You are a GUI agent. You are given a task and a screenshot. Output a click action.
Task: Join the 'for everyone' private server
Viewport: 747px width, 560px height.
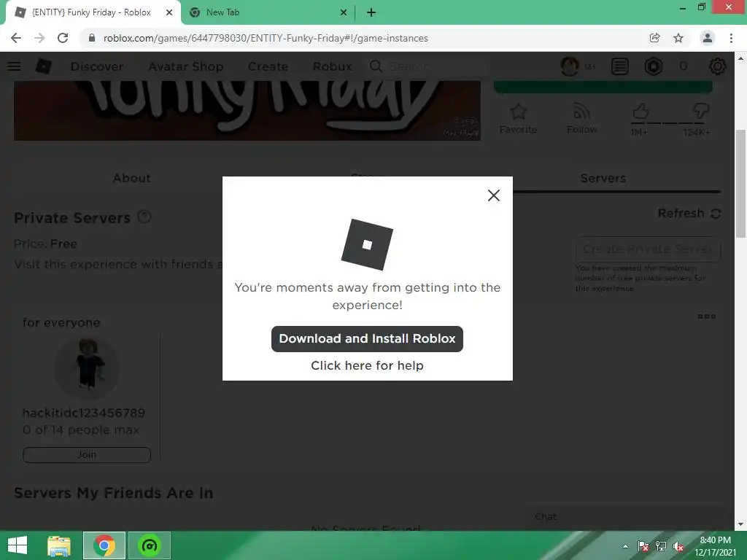click(x=87, y=455)
